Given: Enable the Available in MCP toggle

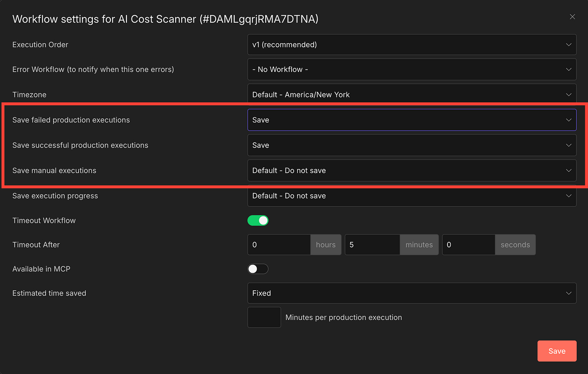Looking at the screenshot, I should (258, 269).
